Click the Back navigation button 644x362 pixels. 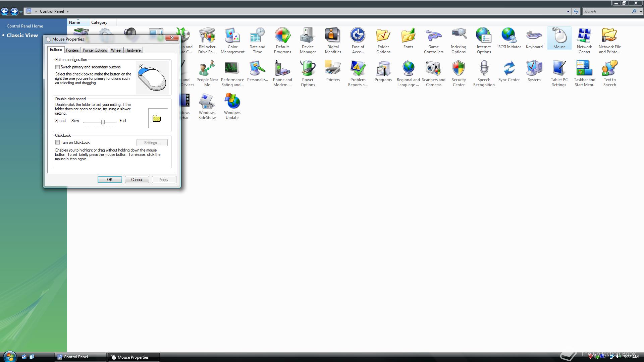[5, 12]
